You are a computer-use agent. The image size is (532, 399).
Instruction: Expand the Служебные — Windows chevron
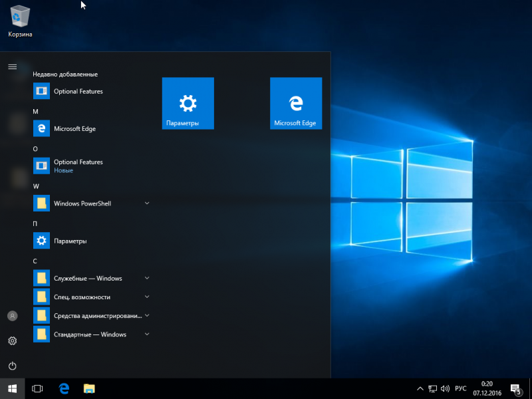[x=147, y=278]
